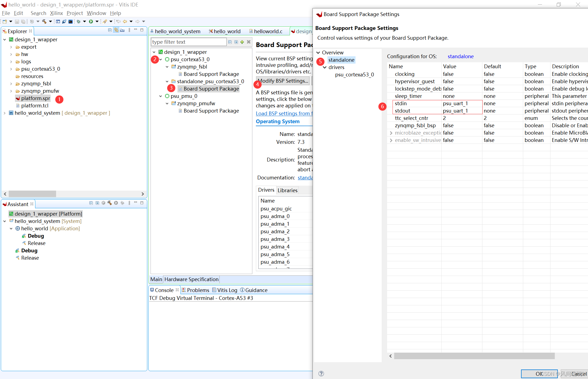
Task: Switch to the Libraries tab
Action: pyautogui.click(x=287, y=190)
